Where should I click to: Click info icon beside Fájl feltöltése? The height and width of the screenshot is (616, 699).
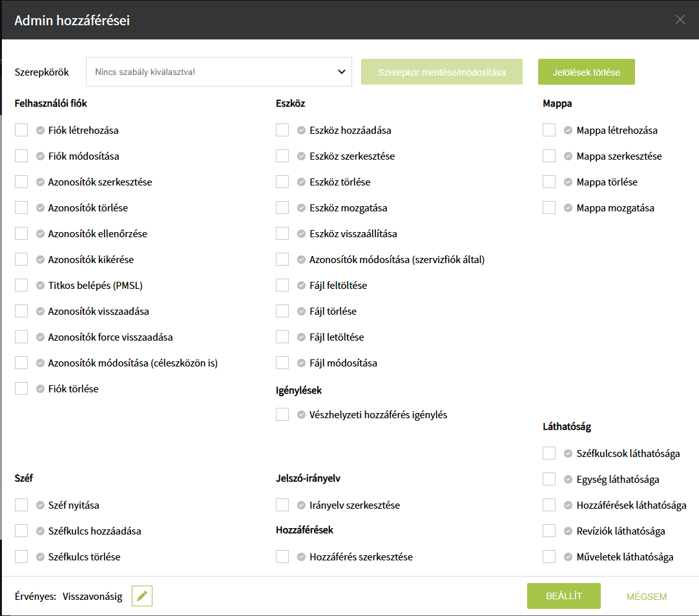click(301, 286)
